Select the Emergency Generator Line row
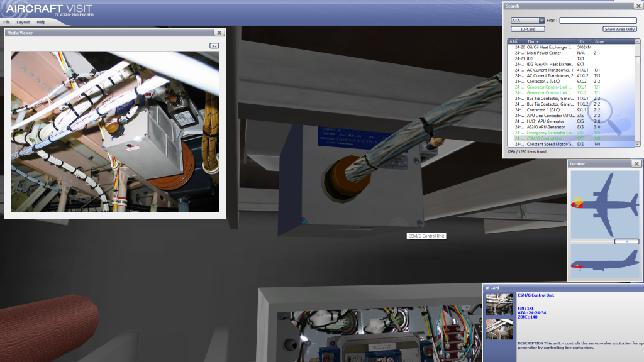 [571, 133]
